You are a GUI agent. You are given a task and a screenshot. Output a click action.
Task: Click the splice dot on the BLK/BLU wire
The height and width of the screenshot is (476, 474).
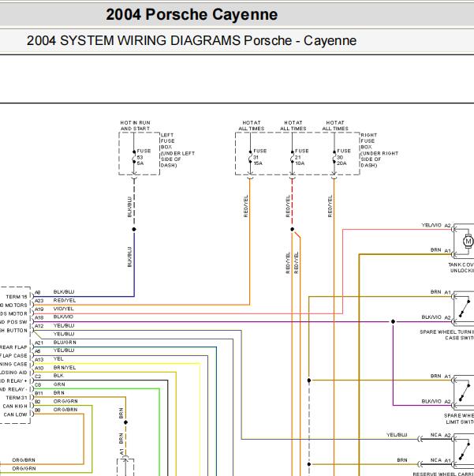(134, 229)
